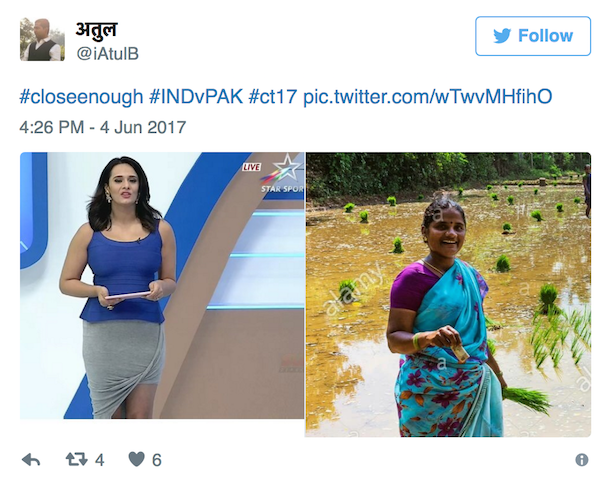Open the #ct17 hashtag
The width and height of the screenshot is (600, 481).
tap(272, 96)
